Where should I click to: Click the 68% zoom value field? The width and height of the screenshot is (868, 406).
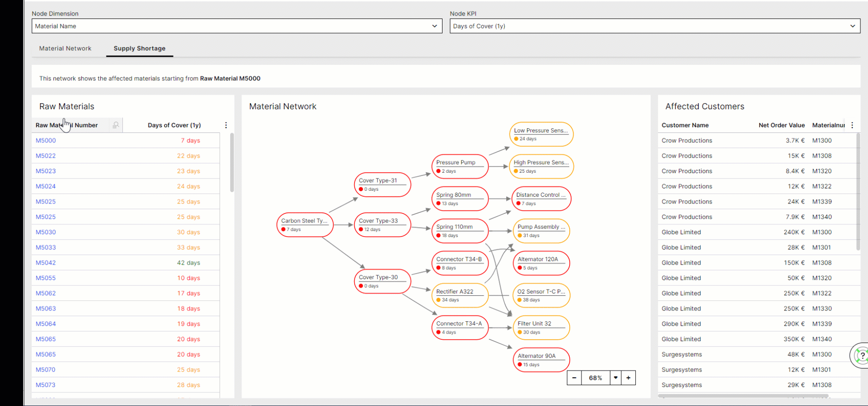596,378
